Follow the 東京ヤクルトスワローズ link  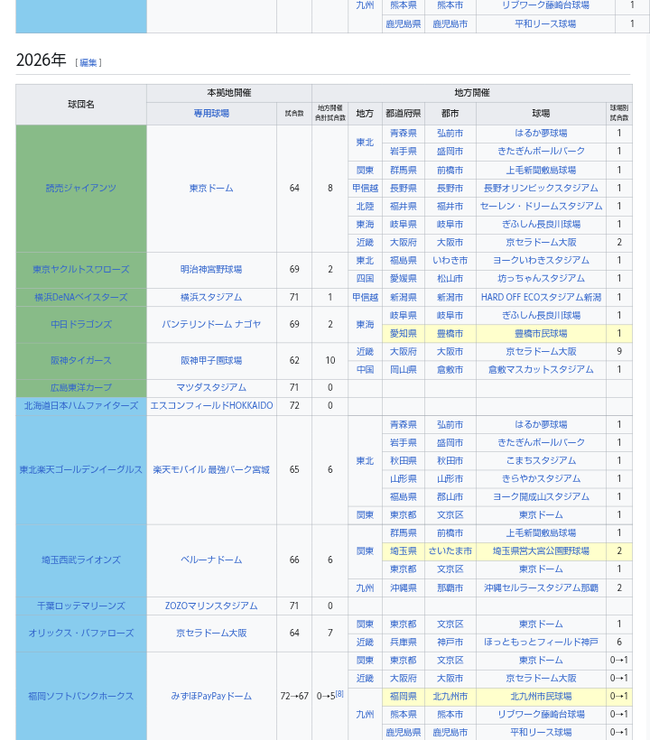pos(81,269)
